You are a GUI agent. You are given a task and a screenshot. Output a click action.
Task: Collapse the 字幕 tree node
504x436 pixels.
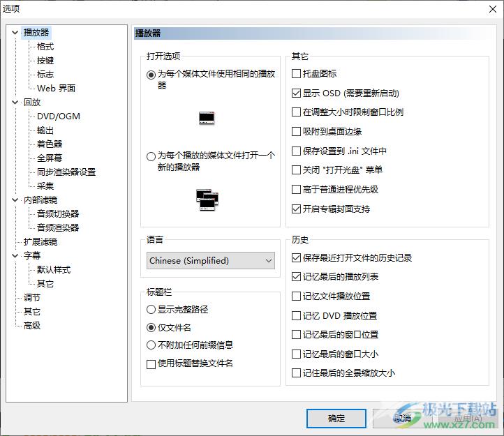pos(15,256)
